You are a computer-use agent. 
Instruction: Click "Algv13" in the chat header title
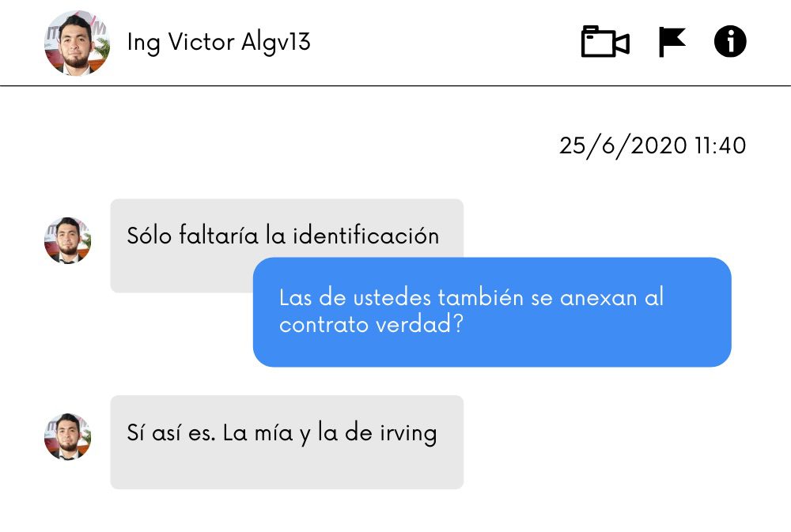pyautogui.click(x=275, y=43)
